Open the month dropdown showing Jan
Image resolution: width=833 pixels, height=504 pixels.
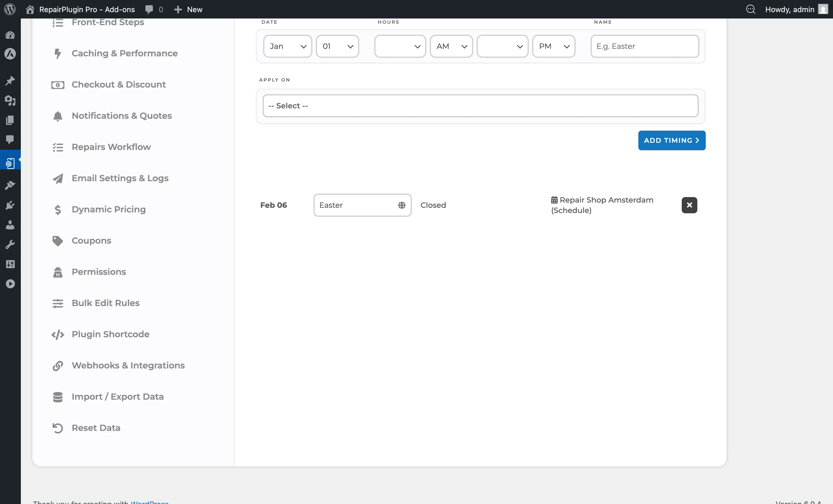coord(288,46)
